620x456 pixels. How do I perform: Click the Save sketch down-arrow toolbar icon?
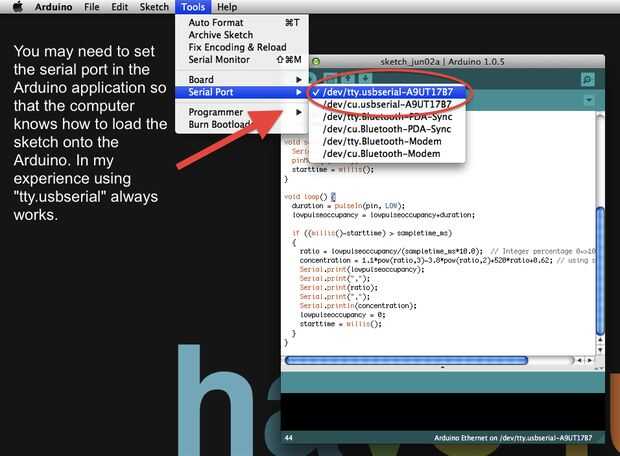point(365,78)
